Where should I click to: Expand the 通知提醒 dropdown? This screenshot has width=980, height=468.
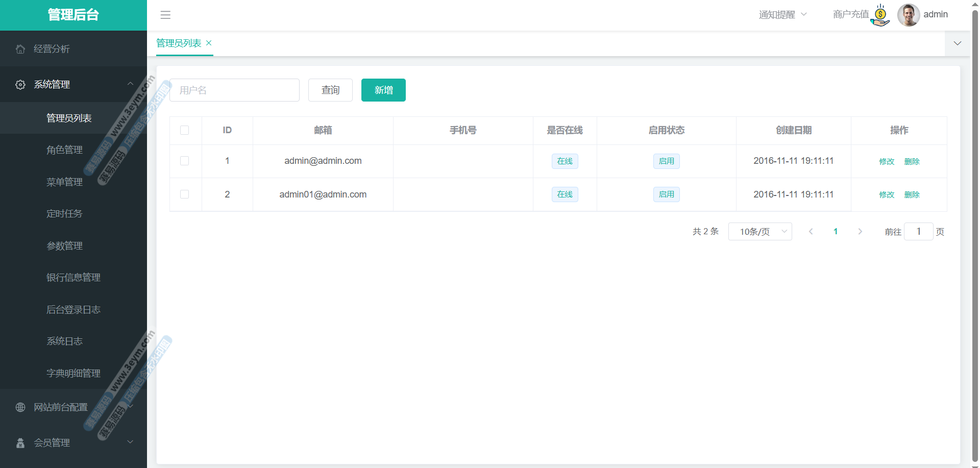point(782,15)
